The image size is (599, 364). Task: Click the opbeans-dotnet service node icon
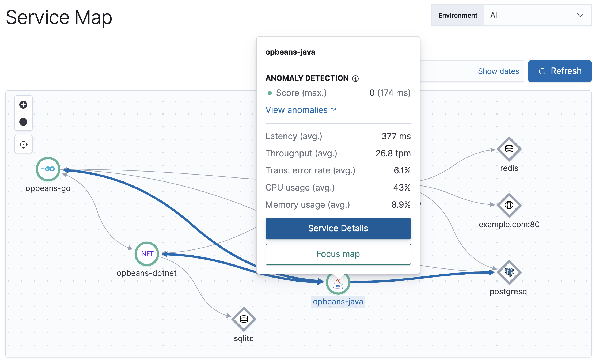[146, 254]
